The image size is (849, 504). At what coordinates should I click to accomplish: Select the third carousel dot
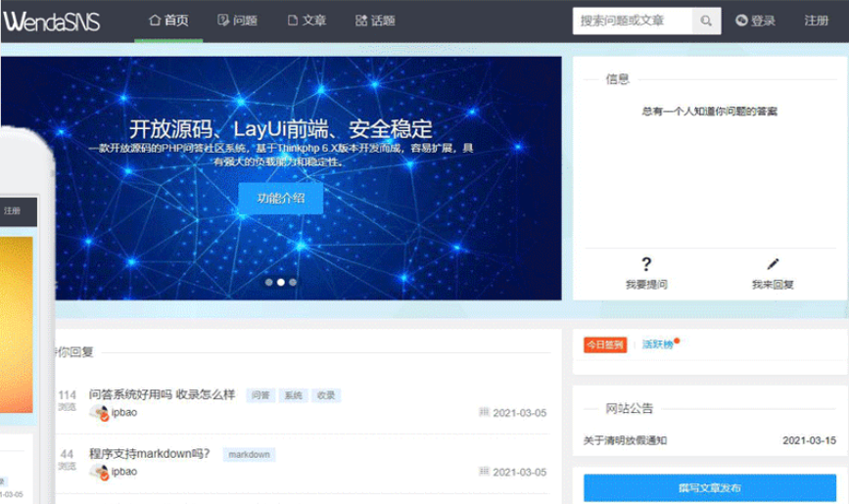pos(293,282)
